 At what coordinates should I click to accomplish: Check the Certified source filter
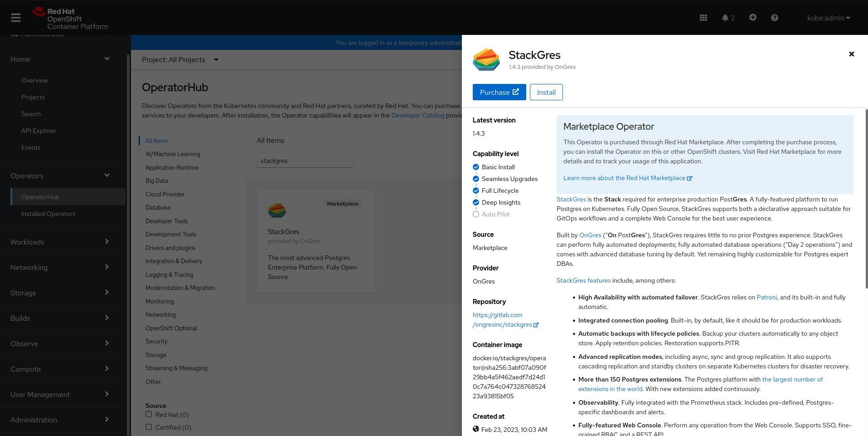pyautogui.click(x=149, y=427)
